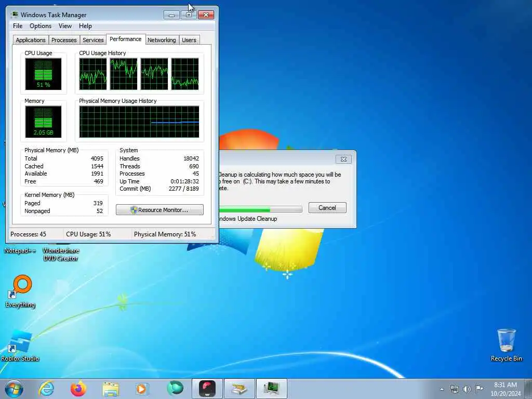Open Windows Explorer folder taskbar icon
Screen dimensions: 532x399
coord(111,389)
